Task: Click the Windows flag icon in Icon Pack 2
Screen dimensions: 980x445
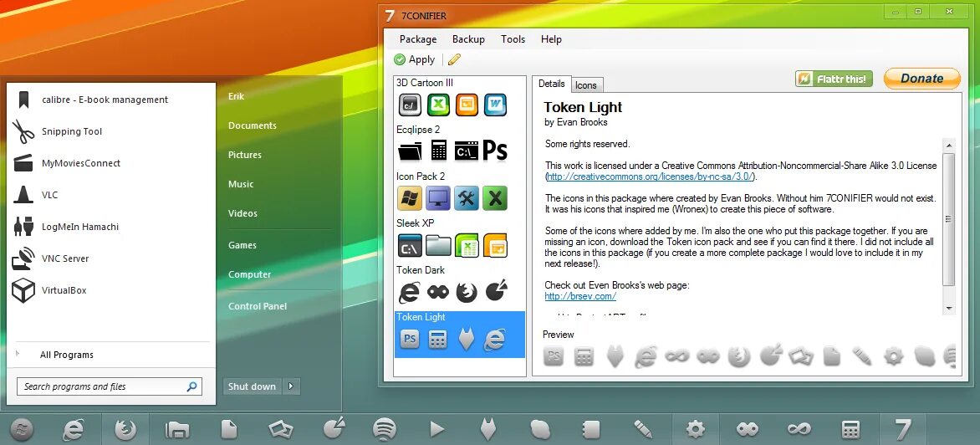Action: pyautogui.click(x=410, y=198)
